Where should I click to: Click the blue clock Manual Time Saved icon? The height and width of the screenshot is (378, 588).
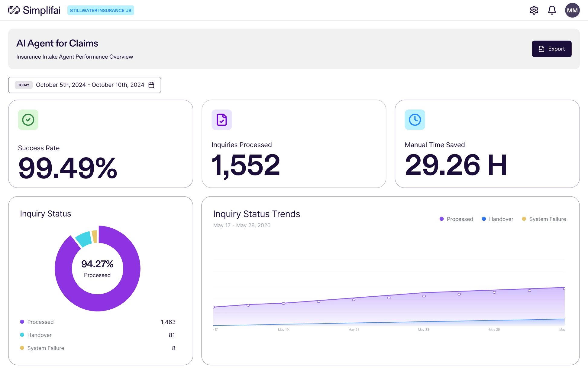pos(415,120)
